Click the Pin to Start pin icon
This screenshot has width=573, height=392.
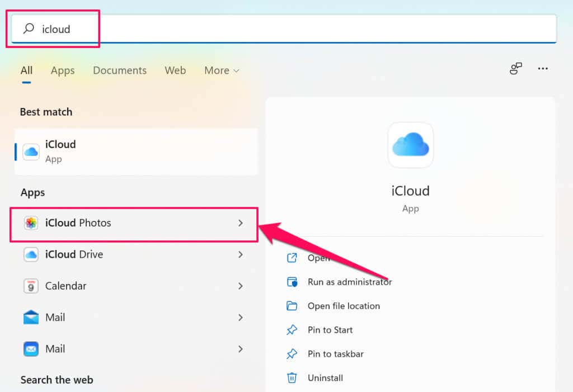[x=292, y=330]
